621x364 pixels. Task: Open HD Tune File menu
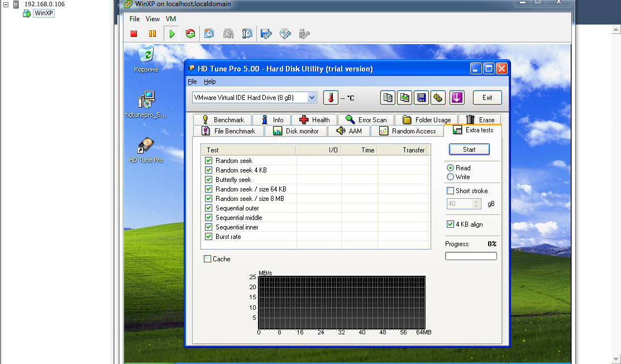(192, 82)
